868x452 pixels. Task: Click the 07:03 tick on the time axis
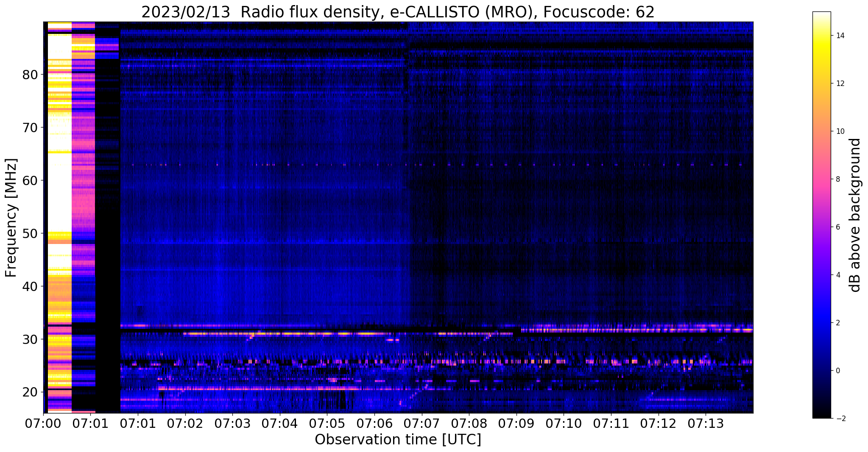[232, 423]
